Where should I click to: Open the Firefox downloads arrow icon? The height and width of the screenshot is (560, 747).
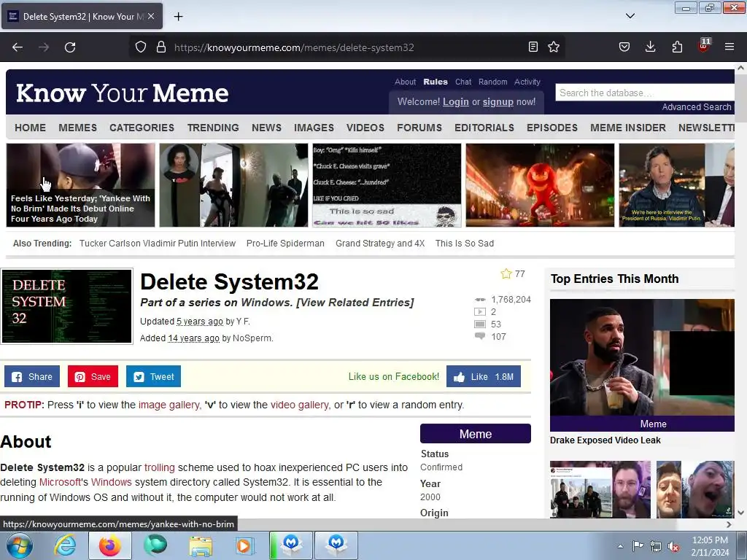coord(650,47)
